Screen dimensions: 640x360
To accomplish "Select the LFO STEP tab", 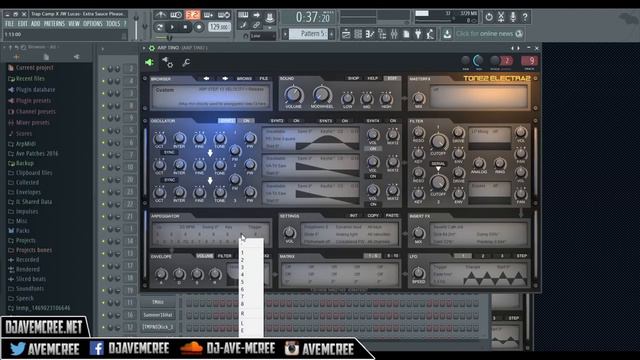I will [522, 256].
